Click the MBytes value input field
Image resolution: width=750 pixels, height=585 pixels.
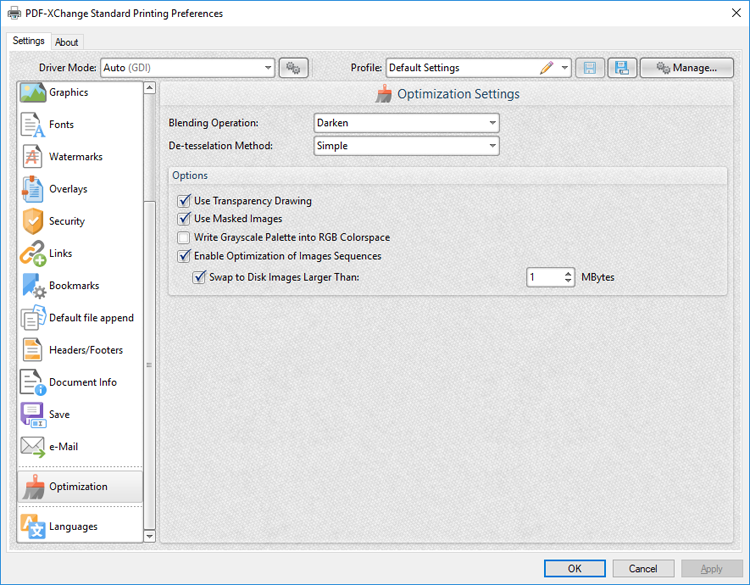click(544, 277)
